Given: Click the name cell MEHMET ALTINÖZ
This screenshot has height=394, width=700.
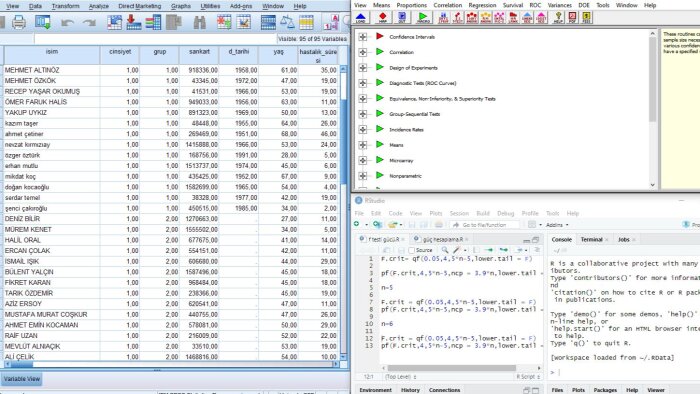Looking at the screenshot, I should click(51, 70).
